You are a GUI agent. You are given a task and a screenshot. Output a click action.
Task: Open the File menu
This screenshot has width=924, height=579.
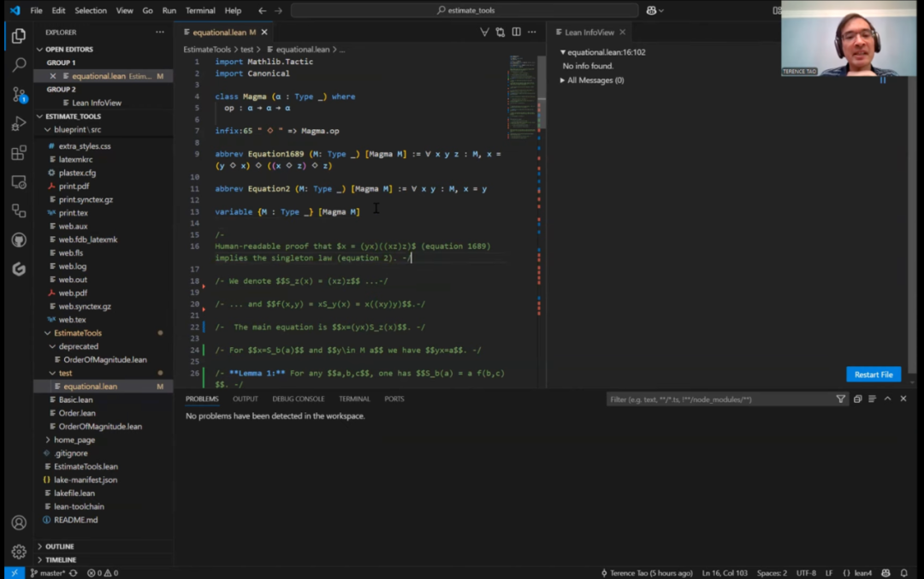36,10
